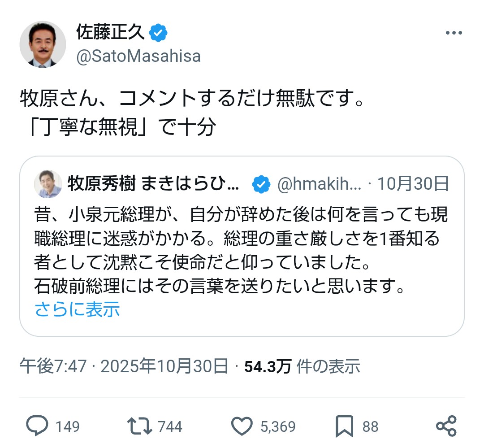View the 54.3万 件の表示 view count
This screenshot has width=484, height=448.
(302, 366)
